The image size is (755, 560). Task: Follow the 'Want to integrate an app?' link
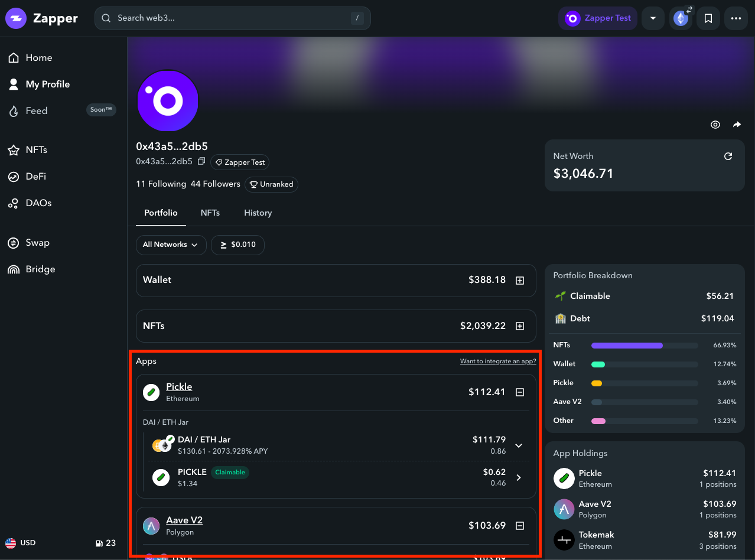(x=498, y=362)
